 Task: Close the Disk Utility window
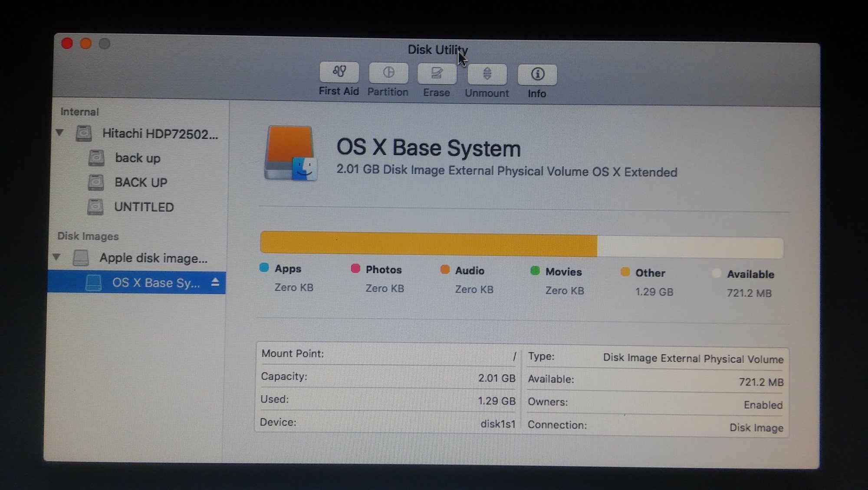(x=67, y=43)
